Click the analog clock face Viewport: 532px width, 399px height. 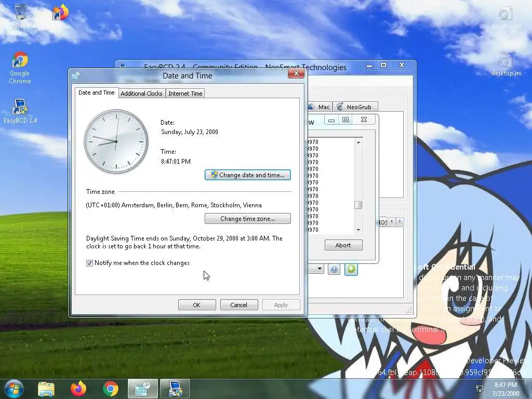116,141
